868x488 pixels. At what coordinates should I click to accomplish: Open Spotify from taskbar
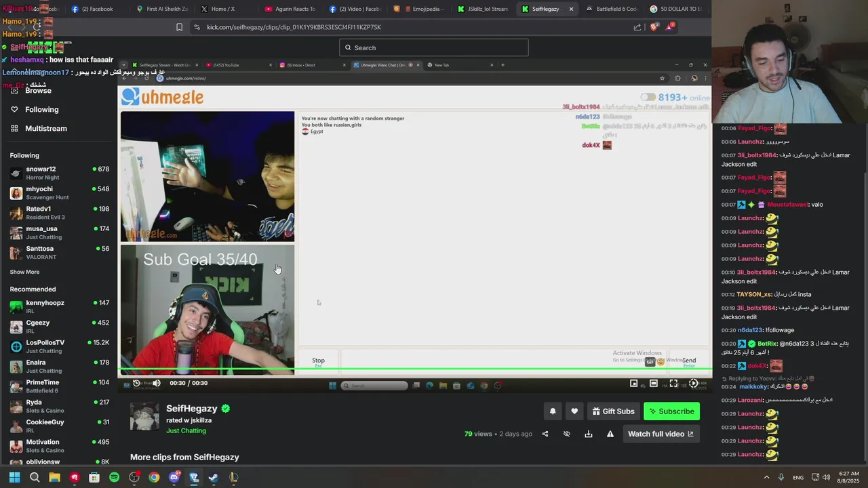coord(114,477)
